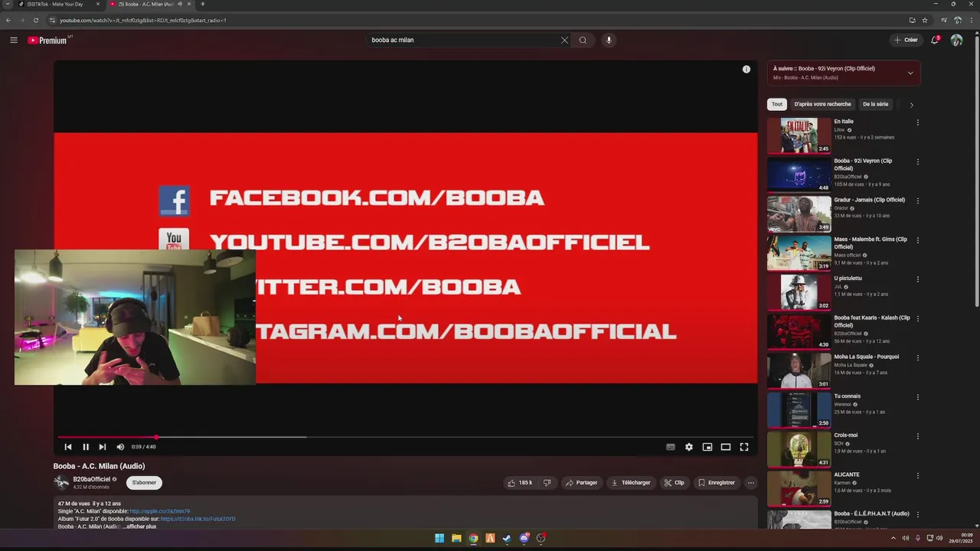
Task: Go to YouTube Premium home logo
Action: [x=48, y=40]
